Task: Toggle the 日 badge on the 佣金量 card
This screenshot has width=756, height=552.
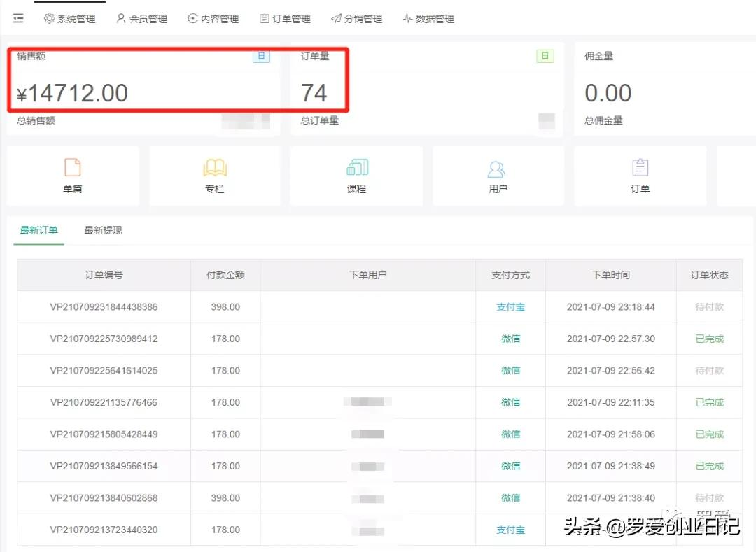Action: [x=751, y=57]
